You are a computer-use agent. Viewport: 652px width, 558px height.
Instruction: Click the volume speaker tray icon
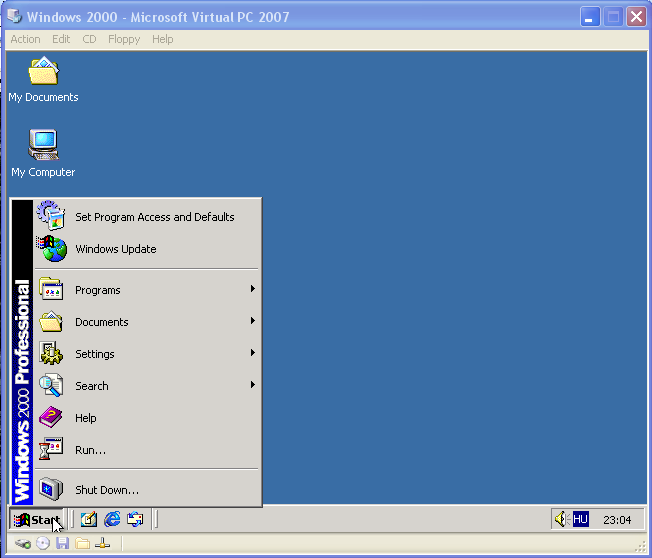562,519
